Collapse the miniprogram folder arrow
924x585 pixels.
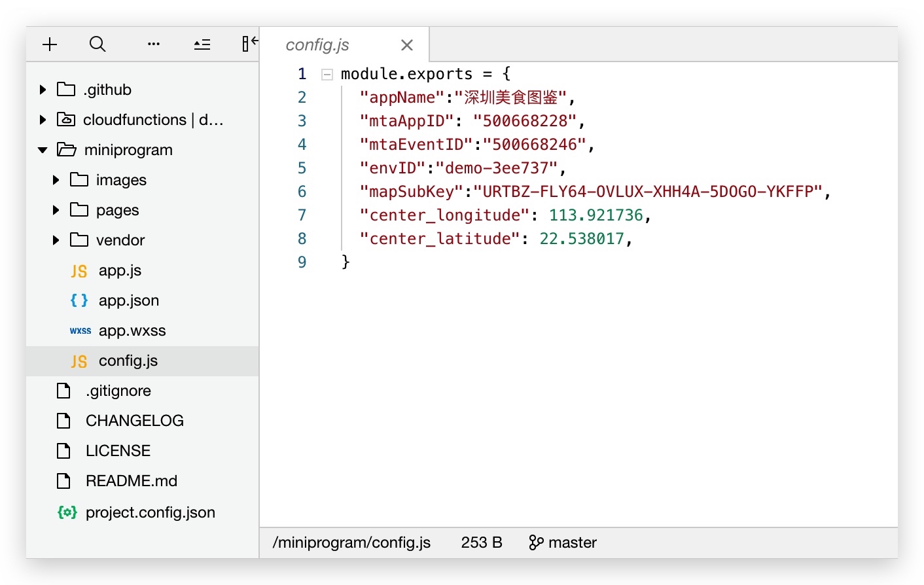pyautogui.click(x=43, y=150)
